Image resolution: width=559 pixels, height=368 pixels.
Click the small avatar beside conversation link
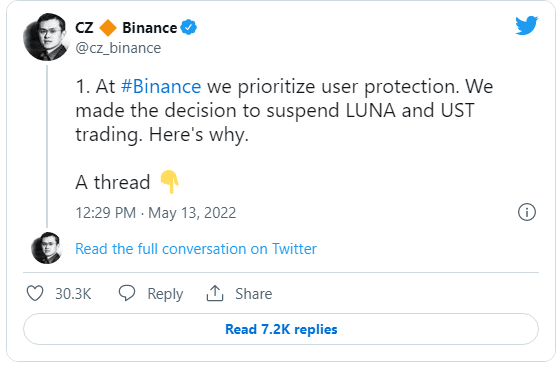click(47, 248)
